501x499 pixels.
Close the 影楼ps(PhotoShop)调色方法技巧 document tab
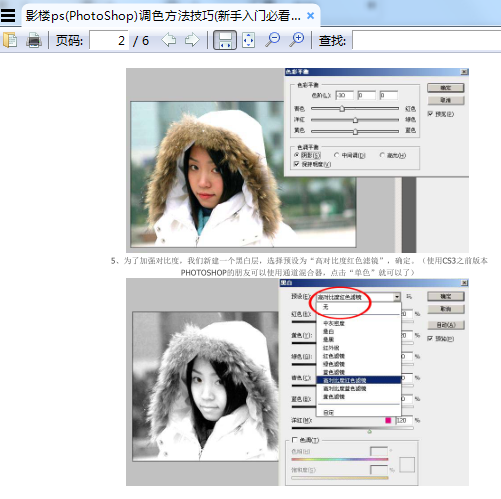click(310, 15)
